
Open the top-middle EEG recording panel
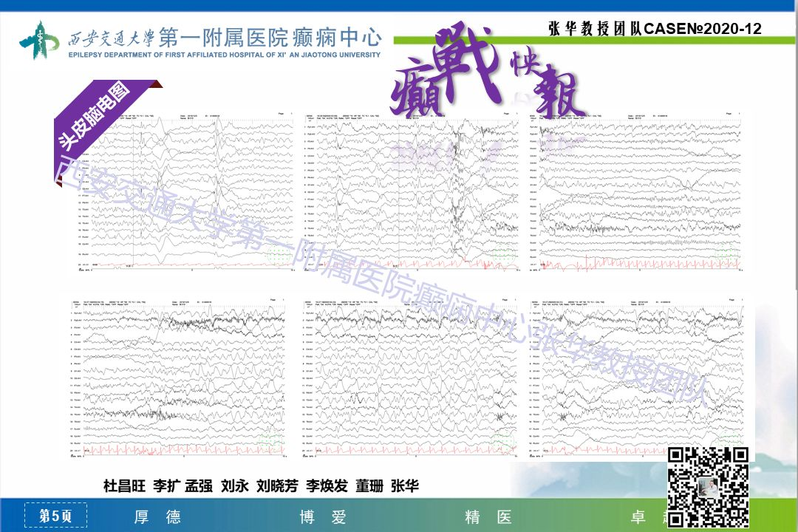pyautogui.click(x=411, y=192)
